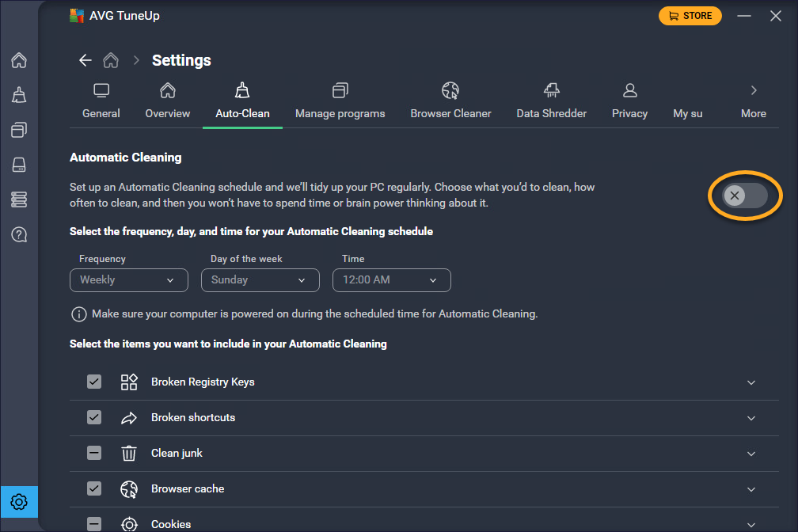This screenshot has height=532, width=798.
Task: Go back using the left arrow
Action: point(85,60)
